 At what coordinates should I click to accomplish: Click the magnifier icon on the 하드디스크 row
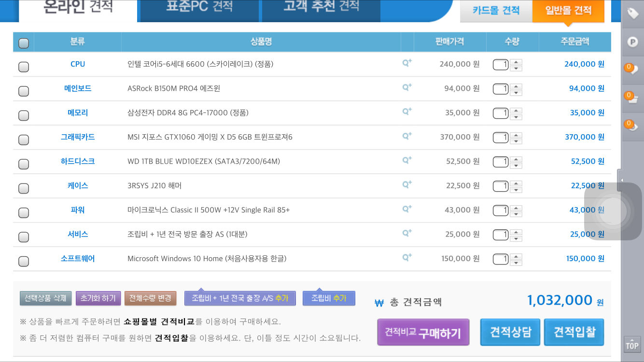click(407, 160)
